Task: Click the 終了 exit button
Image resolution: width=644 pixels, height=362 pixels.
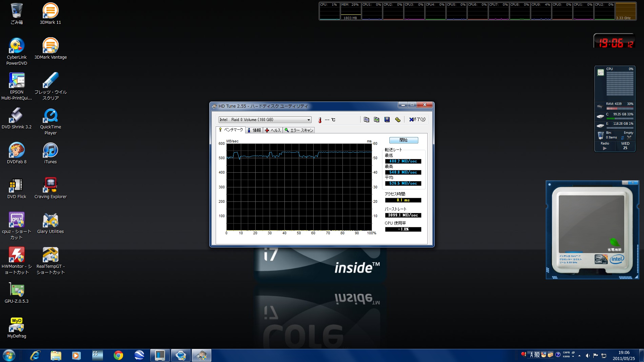Action: [x=417, y=120]
